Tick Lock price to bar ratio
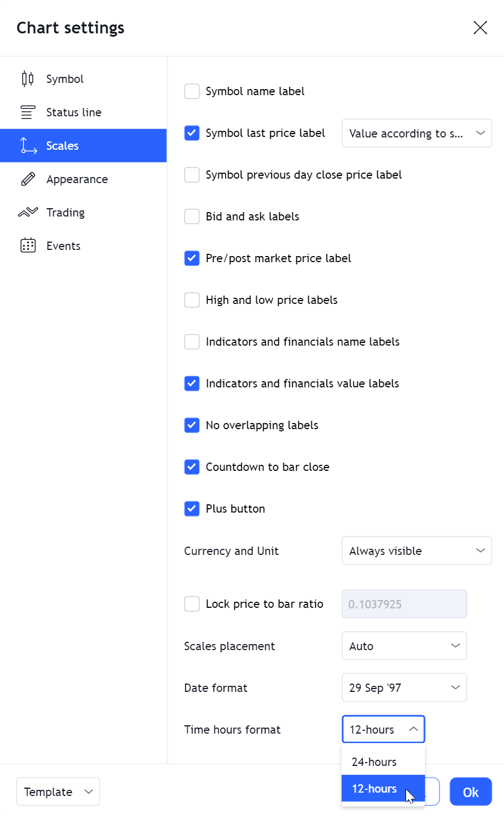504x816 pixels. (x=192, y=604)
